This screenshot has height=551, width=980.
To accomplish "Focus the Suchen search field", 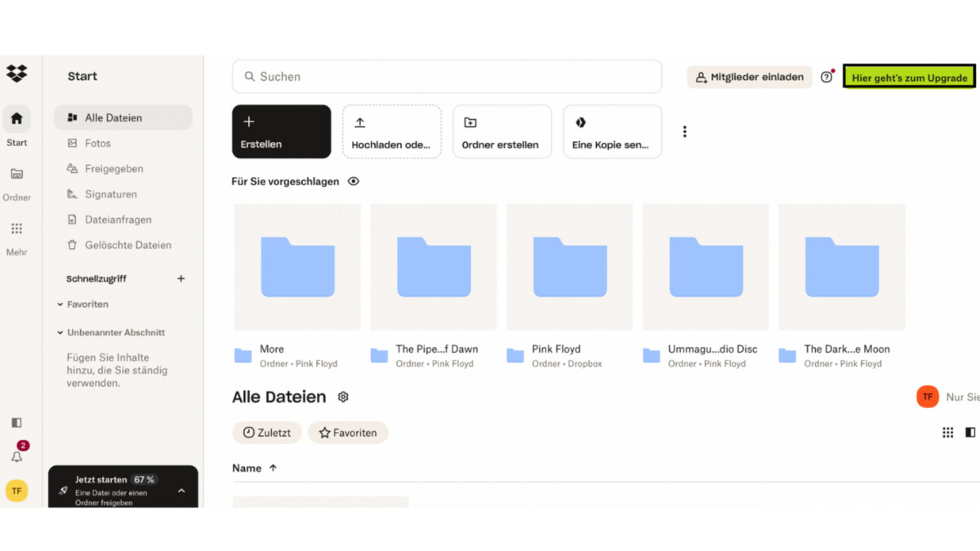I will [x=447, y=77].
